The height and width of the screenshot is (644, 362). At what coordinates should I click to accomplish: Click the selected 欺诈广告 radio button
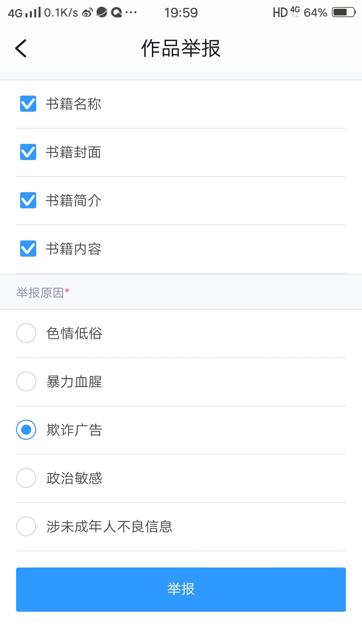26,430
